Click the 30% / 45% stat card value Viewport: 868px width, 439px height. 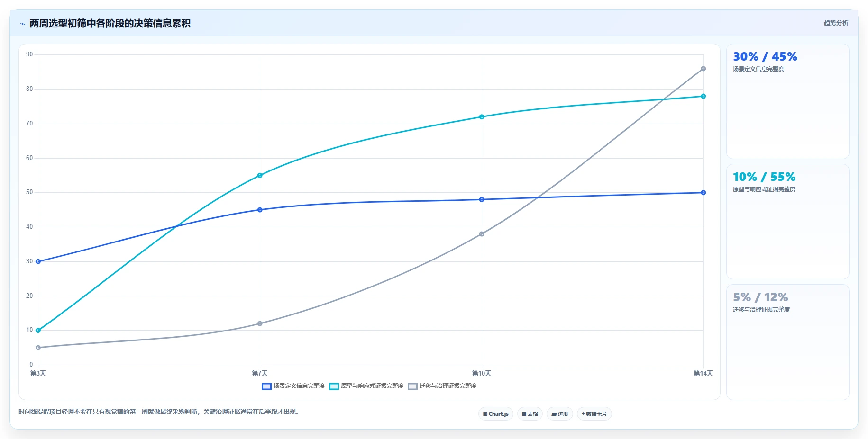765,57
